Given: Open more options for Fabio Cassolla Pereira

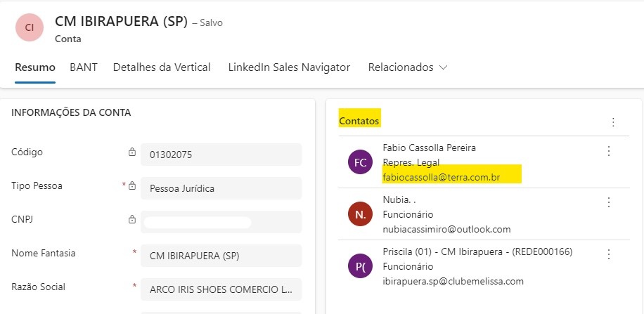Looking at the screenshot, I should [609, 151].
